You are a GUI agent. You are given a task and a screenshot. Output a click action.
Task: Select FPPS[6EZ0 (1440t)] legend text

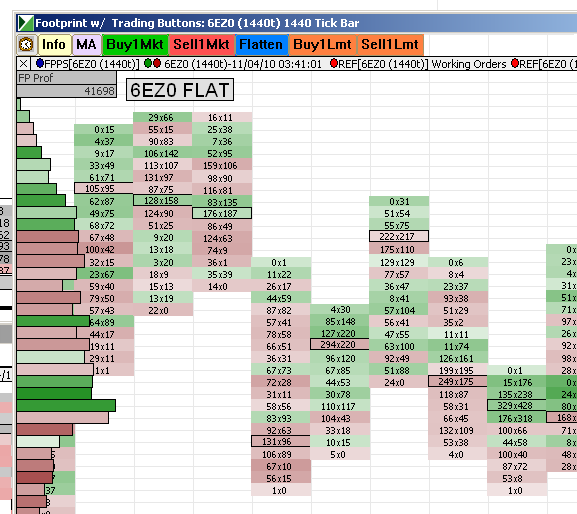pos(91,64)
